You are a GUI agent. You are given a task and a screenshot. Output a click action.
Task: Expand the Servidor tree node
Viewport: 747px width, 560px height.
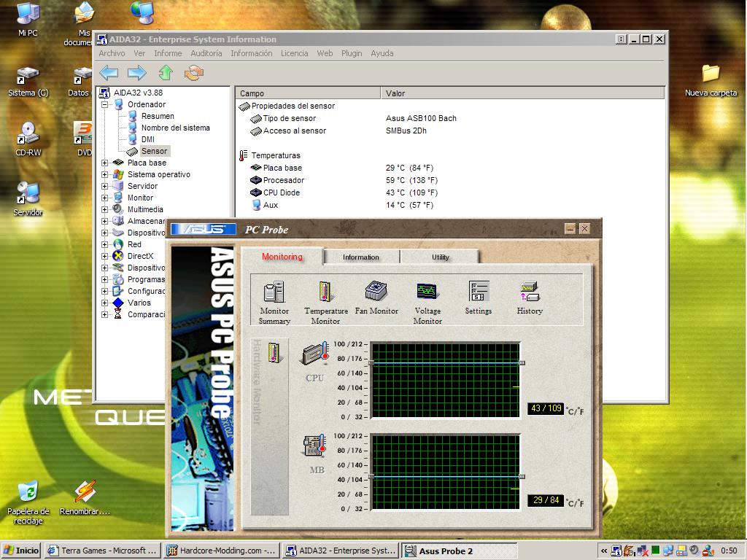(x=105, y=186)
